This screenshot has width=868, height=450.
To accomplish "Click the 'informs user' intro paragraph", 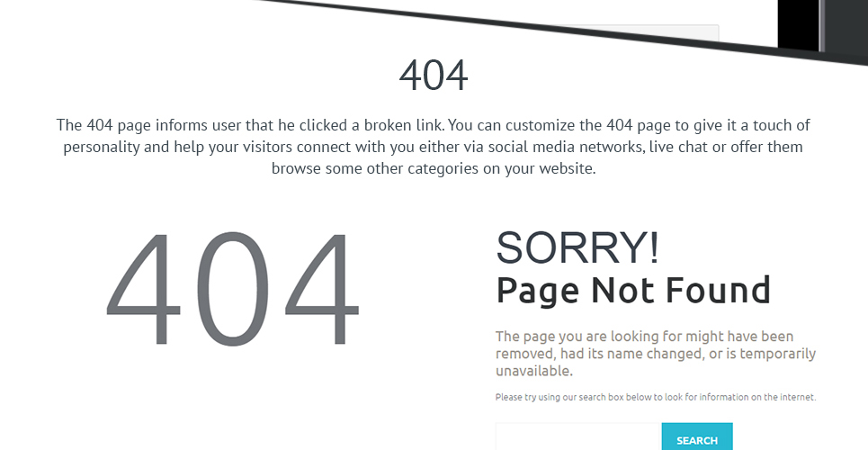I will (434, 147).
